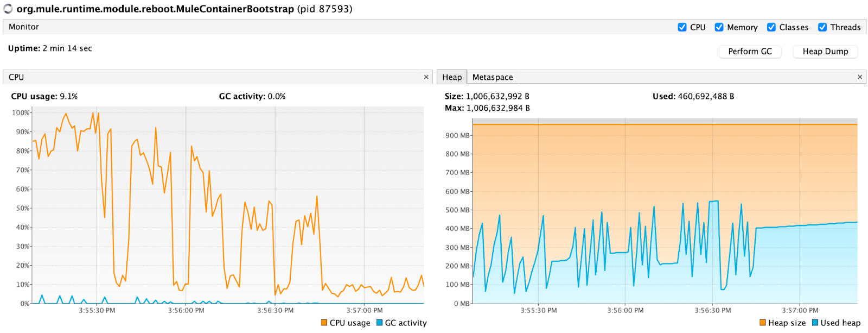Click the orange Heap size legend swatch
868x333 pixels.
click(762, 323)
